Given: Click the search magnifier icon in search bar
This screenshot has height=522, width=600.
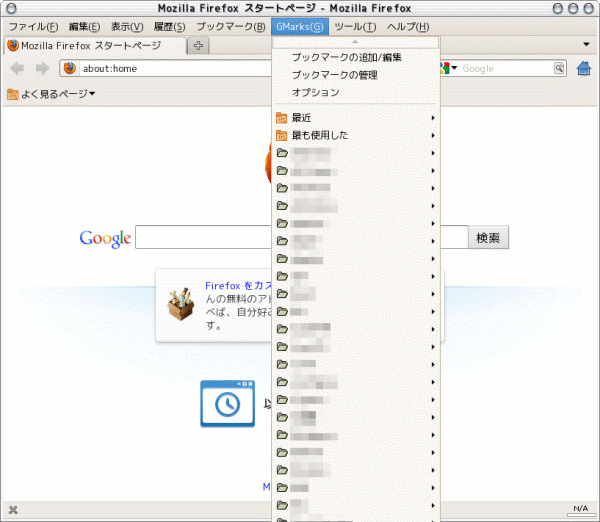Looking at the screenshot, I should click(560, 68).
